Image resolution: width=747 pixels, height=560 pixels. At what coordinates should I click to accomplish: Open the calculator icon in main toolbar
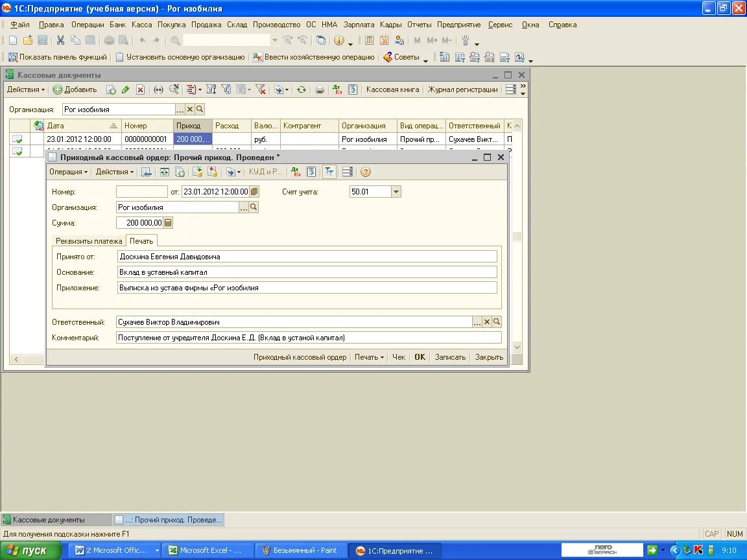point(369,40)
